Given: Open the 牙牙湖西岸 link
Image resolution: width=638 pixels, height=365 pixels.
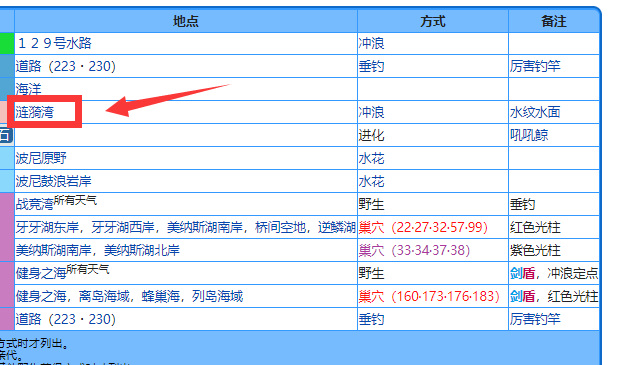Looking at the screenshot, I should (x=123, y=227).
